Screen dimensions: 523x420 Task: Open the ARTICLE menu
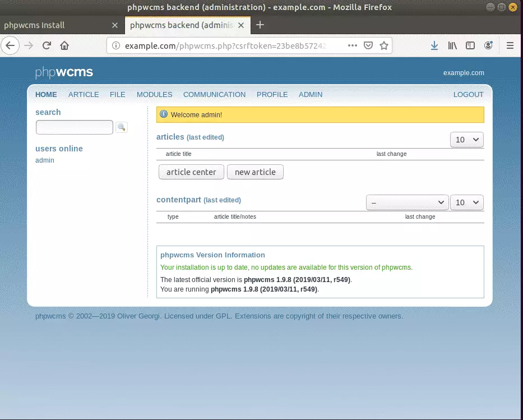84,94
